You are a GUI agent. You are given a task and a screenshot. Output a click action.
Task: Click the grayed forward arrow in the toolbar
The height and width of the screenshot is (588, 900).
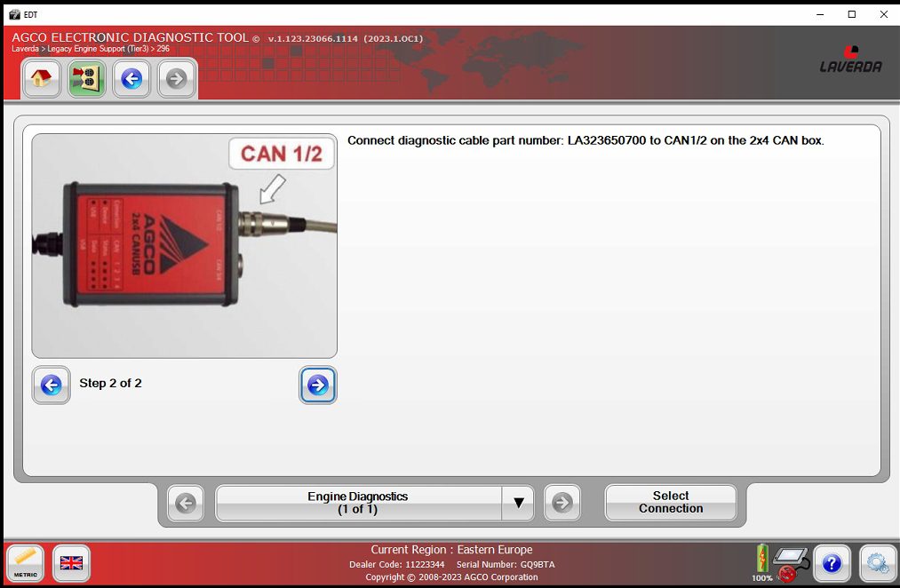pos(175,79)
